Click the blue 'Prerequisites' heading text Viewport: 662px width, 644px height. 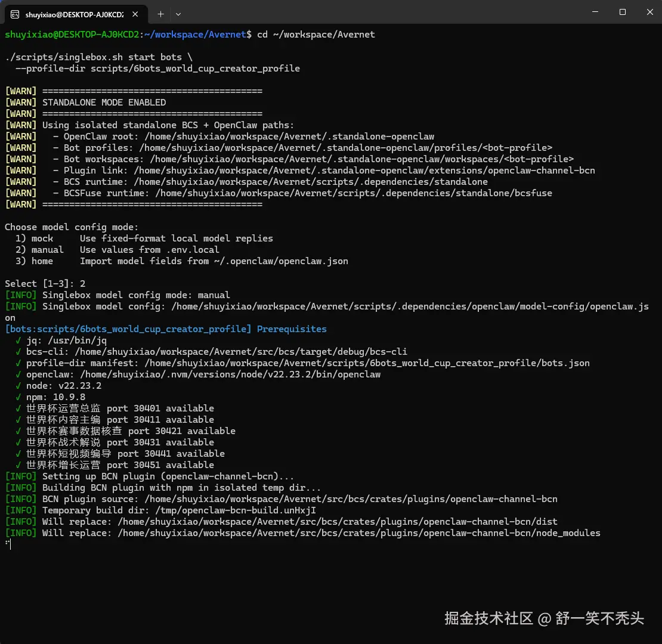click(x=292, y=329)
